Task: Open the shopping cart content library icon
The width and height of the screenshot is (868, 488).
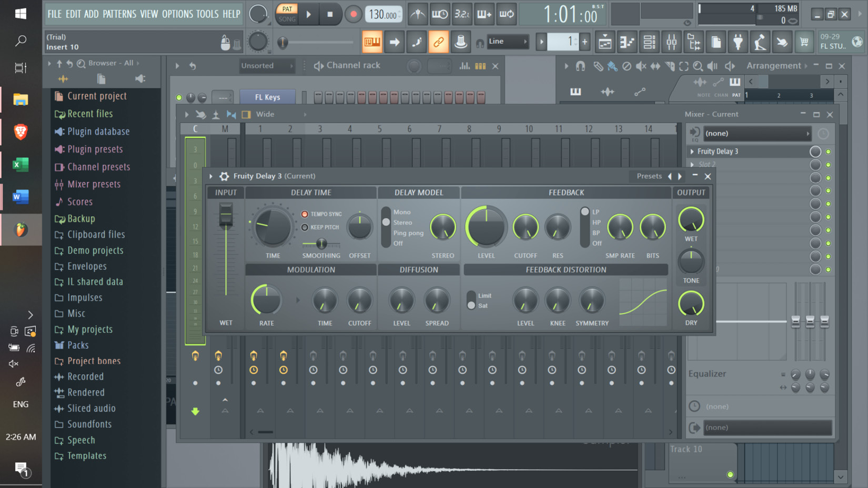Action: [804, 42]
